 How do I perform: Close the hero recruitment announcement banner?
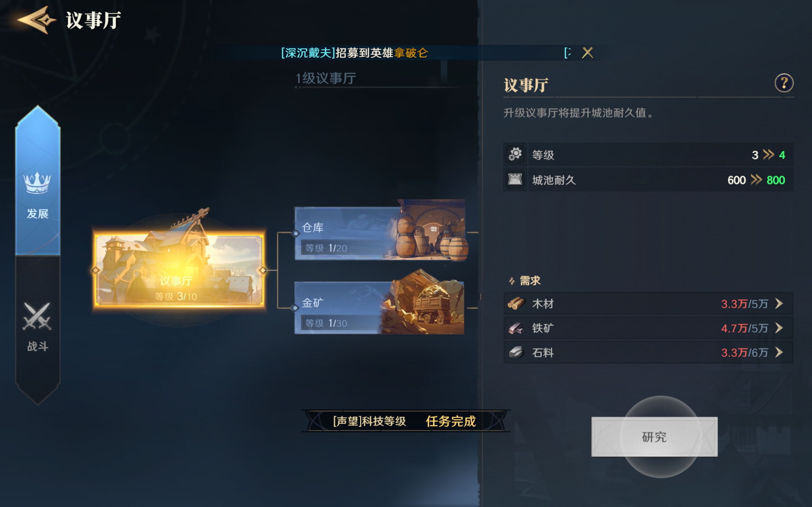587,53
